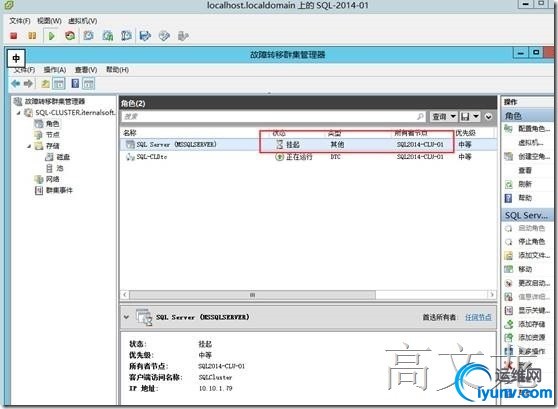This screenshot has width=558, height=409.
Task: Select 节点 in the navigation tree
Action: pyautogui.click(x=52, y=135)
